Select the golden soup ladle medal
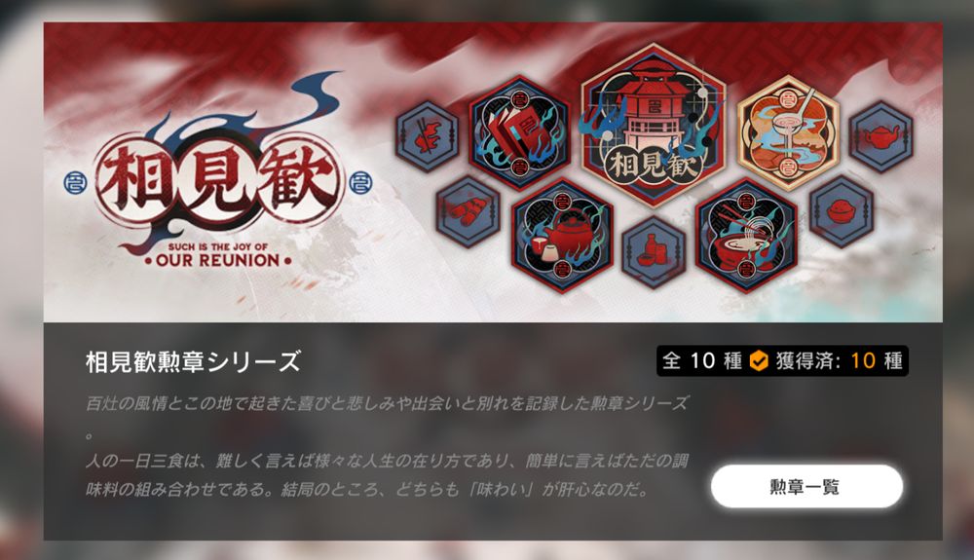974x560 pixels. point(788,132)
